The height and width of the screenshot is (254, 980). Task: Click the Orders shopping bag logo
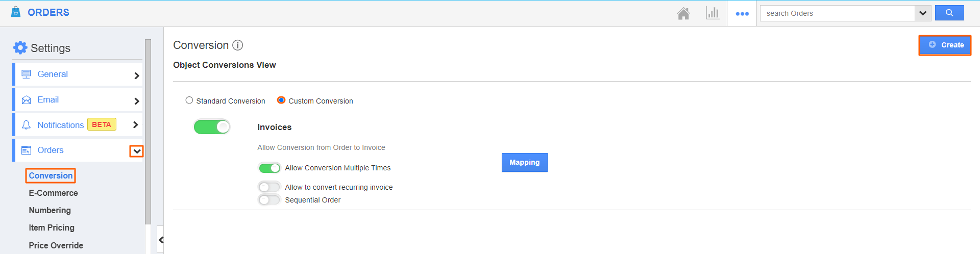pyautogui.click(x=16, y=12)
